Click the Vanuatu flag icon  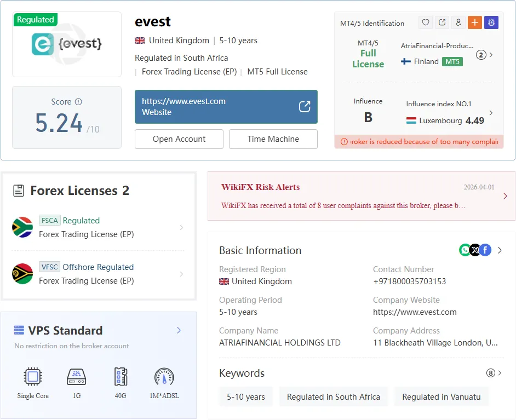click(22, 274)
